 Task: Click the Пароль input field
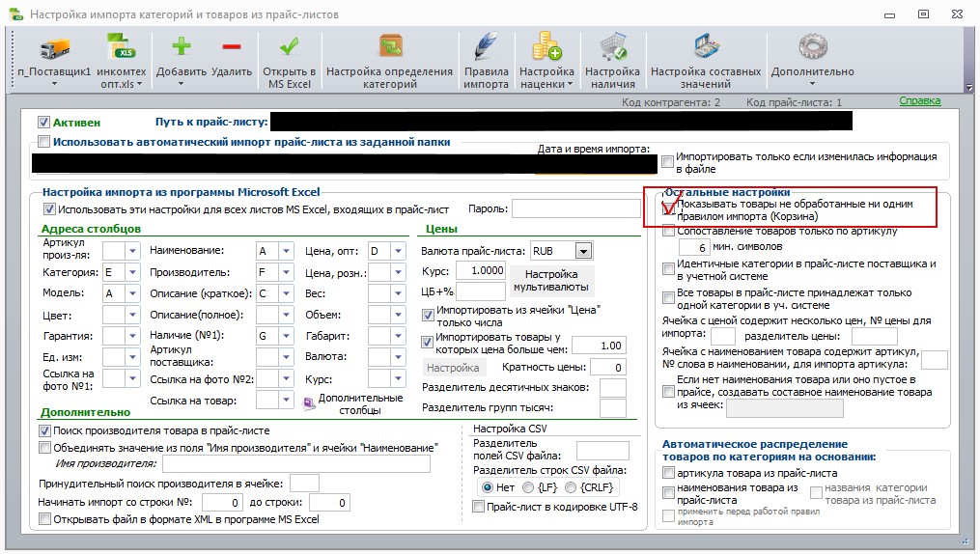click(x=575, y=208)
